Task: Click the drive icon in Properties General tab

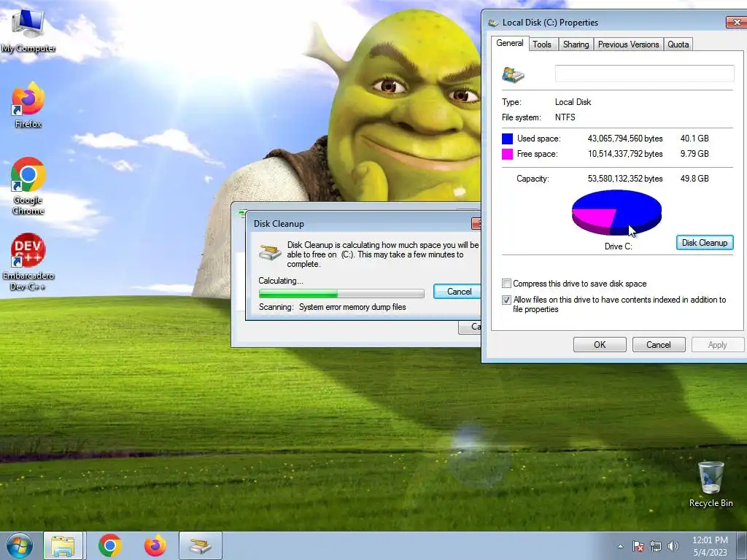Action: click(x=513, y=75)
